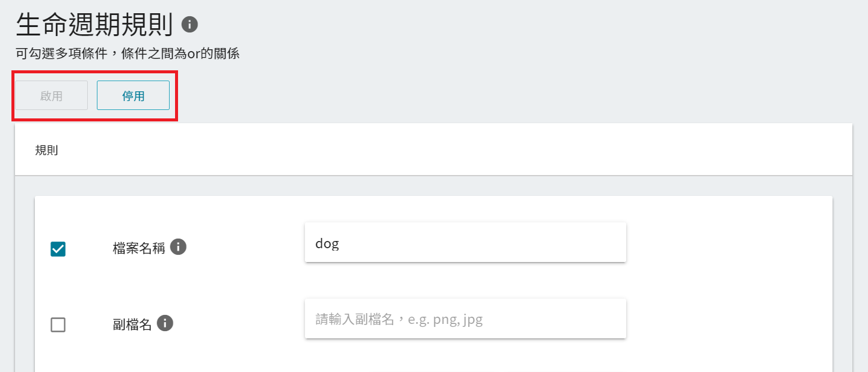
Task: Click the checkmark inside the 檔案名稱 box
Action: [58, 249]
